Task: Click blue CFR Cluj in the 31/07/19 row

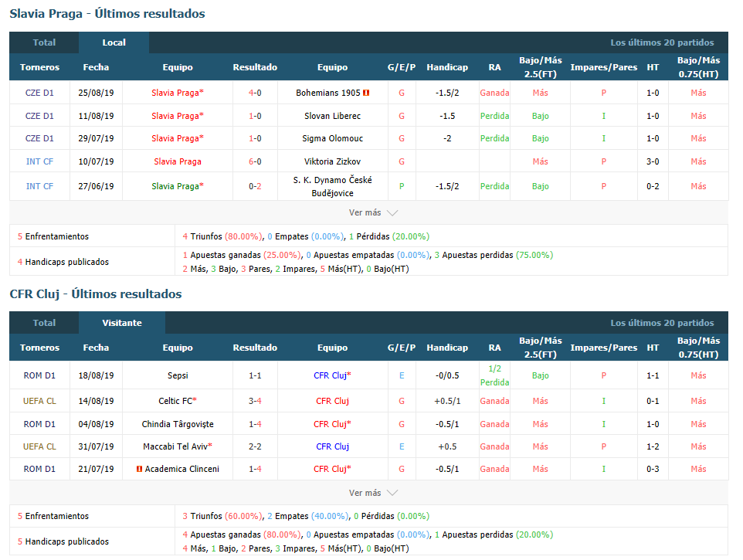Action: point(332,446)
